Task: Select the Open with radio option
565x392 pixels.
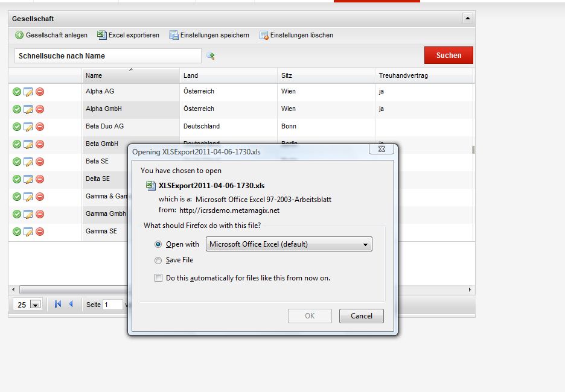Action: click(x=158, y=244)
